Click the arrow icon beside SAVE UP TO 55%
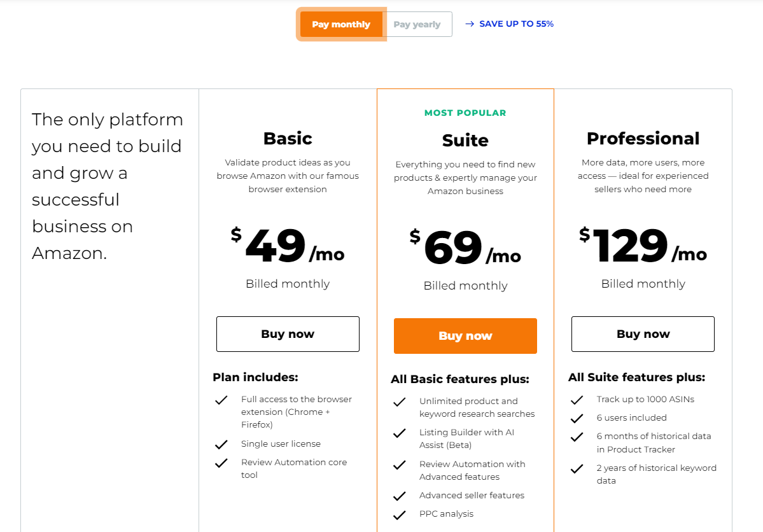Screen dimensions: 763x532 470,24
